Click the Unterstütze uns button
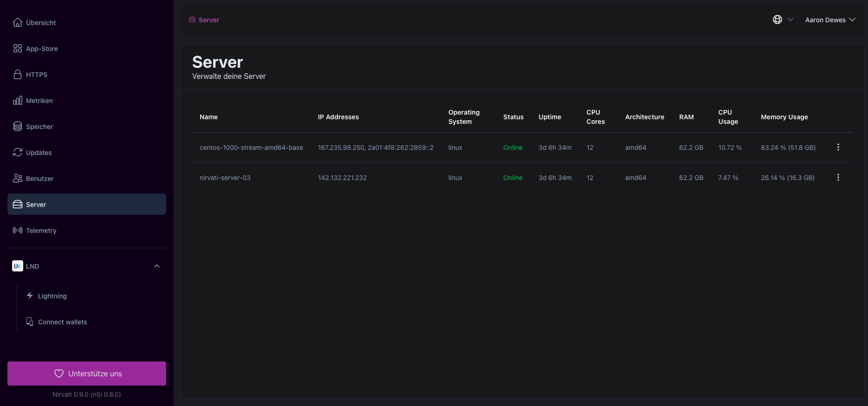Screen dimensions: 868x406 click(x=87, y=374)
